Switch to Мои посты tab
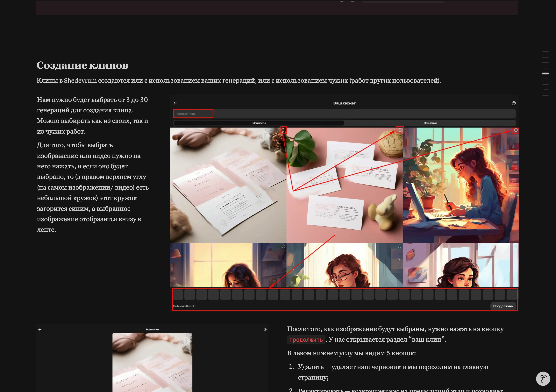The height and width of the screenshot is (392, 556). 259,123
